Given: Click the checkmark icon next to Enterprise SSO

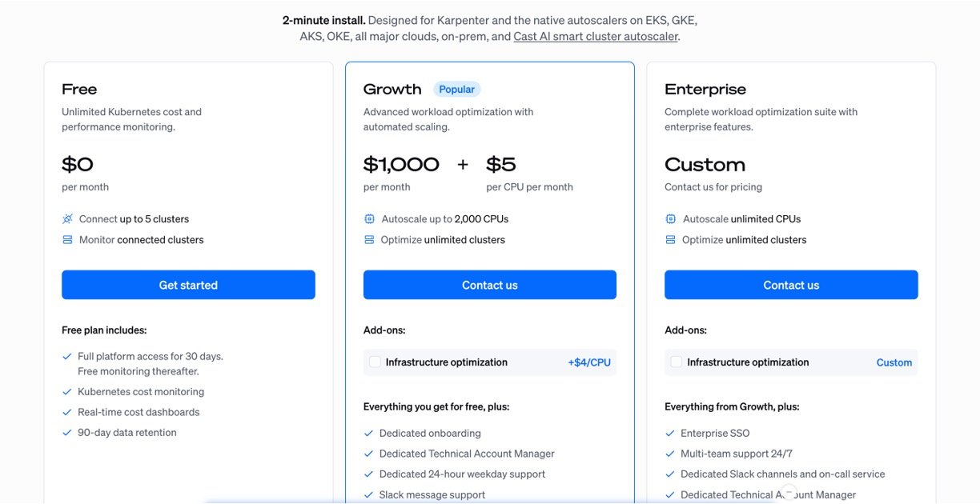Looking at the screenshot, I should 670,434.
